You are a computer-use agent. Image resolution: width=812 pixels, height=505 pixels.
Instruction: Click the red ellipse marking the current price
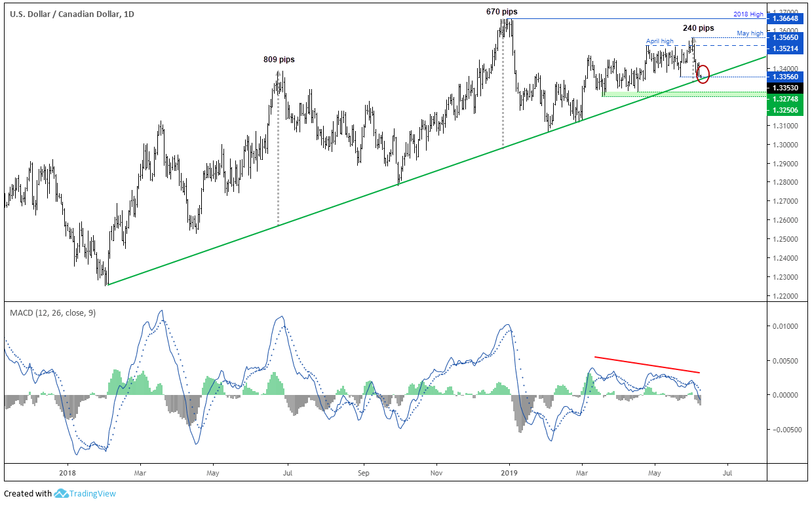pyautogui.click(x=703, y=73)
